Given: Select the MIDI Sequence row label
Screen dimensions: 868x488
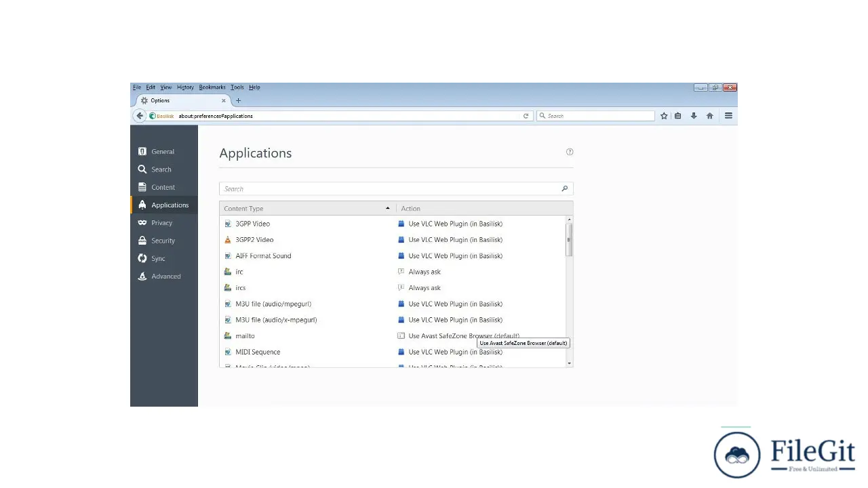Looking at the screenshot, I should [258, 352].
